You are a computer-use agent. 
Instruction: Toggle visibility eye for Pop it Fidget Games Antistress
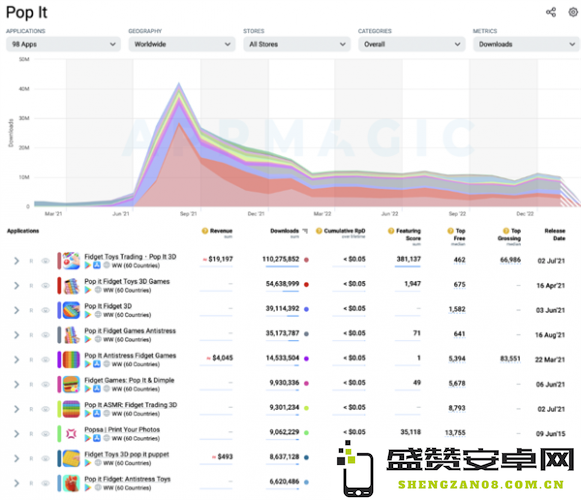[x=45, y=335]
